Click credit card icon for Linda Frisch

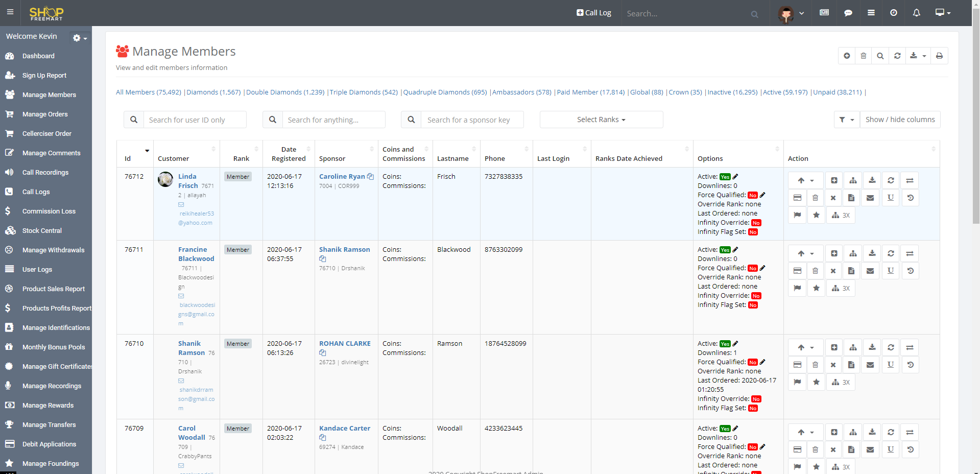797,198
